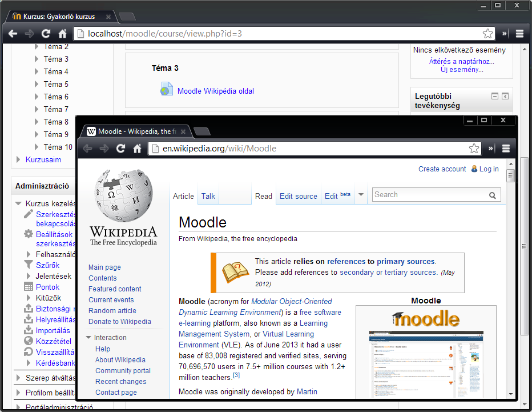The height and width of the screenshot is (412, 532).
Task: Bookmark en.wikipedia.org page with the star icon
Action: [x=474, y=149]
